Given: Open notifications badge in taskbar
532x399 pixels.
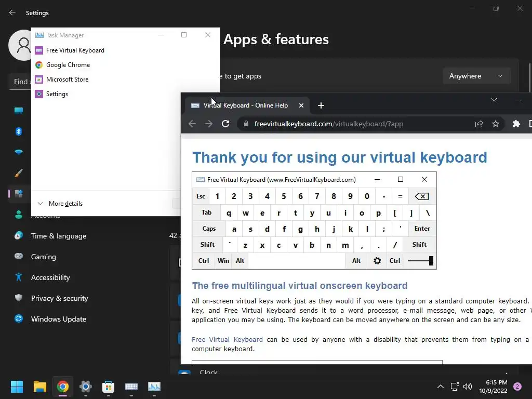Looking at the screenshot, I should (x=517, y=387).
